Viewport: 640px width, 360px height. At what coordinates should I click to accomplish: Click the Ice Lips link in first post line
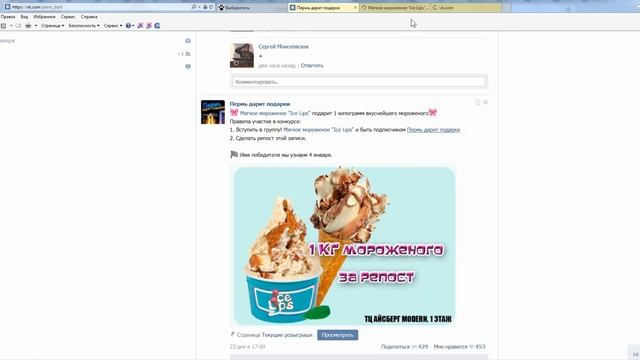(x=275, y=113)
